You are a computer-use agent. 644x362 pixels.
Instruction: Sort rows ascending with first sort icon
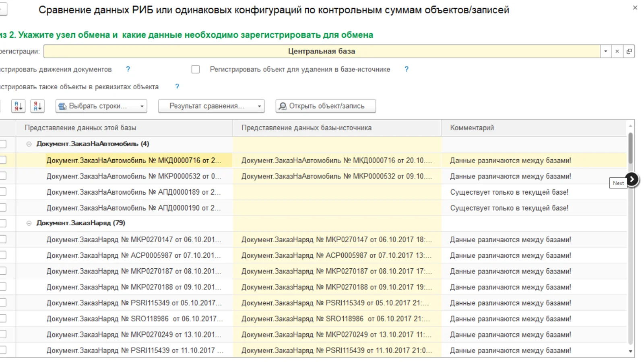point(18,106)
